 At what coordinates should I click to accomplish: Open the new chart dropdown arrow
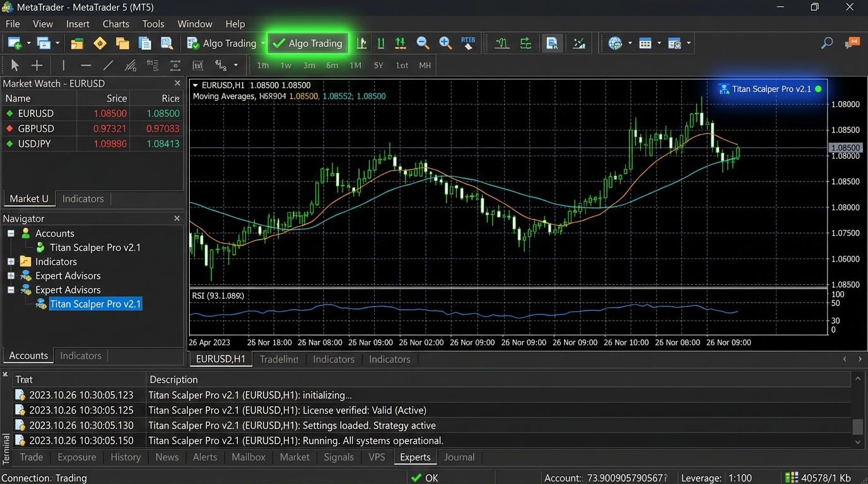[28, 43]
